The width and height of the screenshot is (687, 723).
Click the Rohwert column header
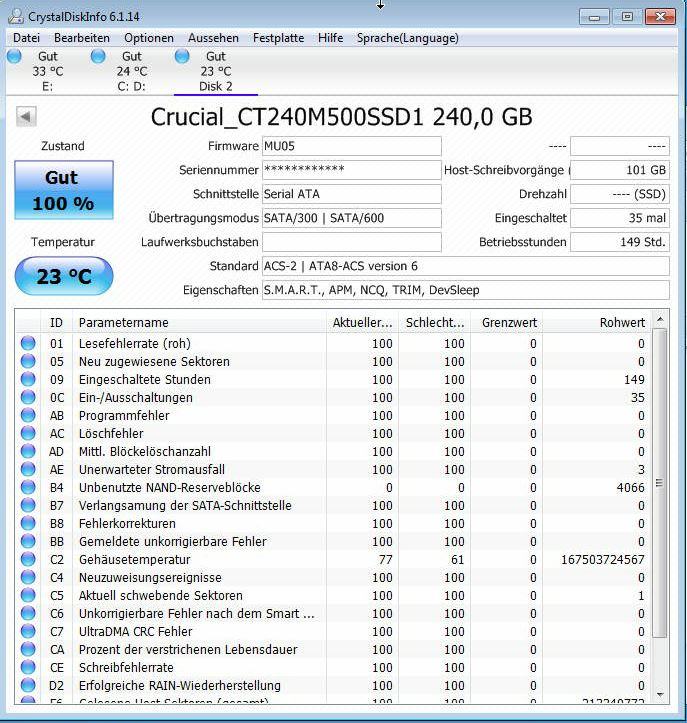click(597, 323)
